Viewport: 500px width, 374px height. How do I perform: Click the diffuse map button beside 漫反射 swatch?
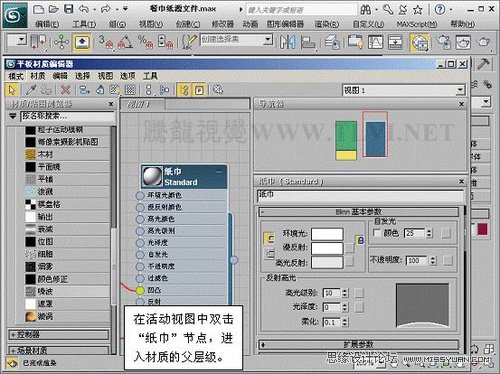point(349,248)
